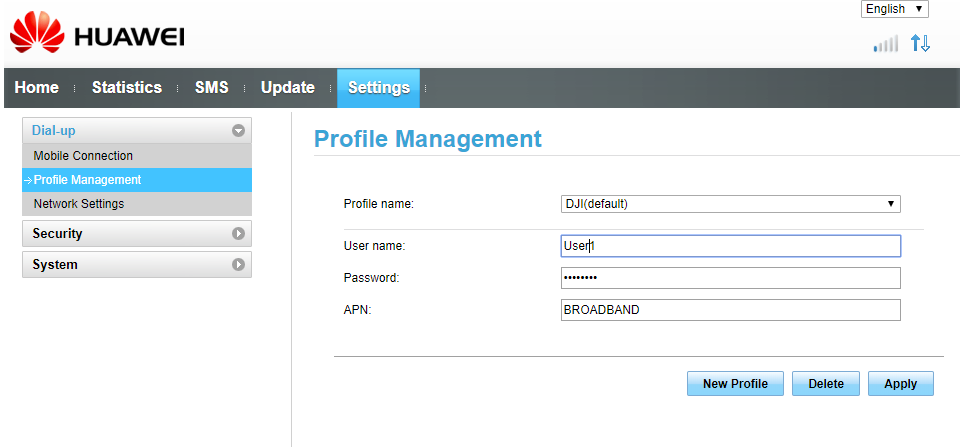Check the signal strength bars icon
The height and width of the screenshot is (447, 972).
click(886, 44)
